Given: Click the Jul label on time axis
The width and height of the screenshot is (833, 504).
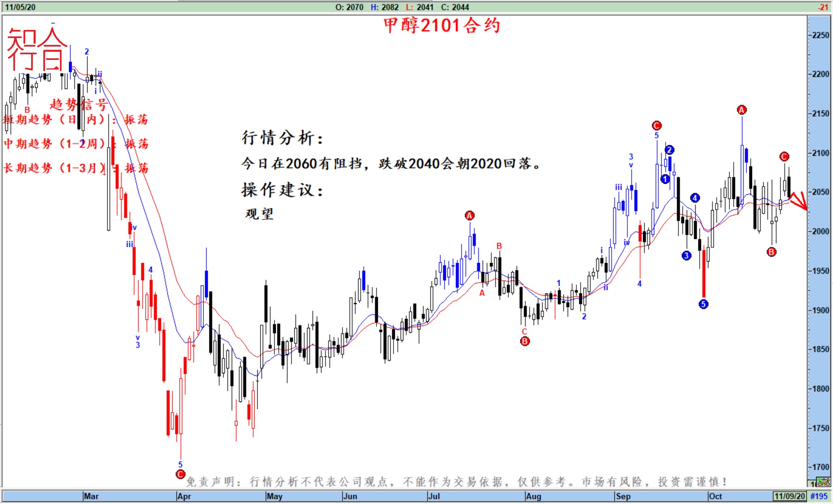Looking at the screenshot, I should (434, 496).
